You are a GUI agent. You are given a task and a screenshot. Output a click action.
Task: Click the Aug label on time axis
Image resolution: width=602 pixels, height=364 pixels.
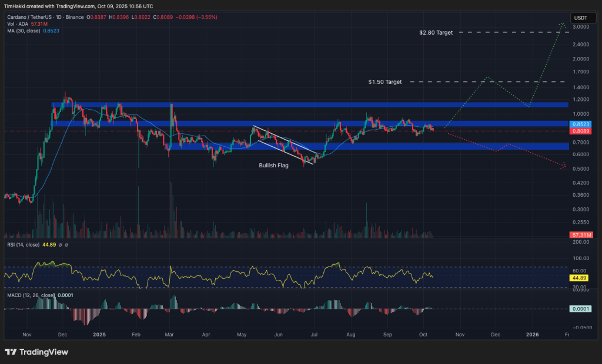(x=350, y=335)
